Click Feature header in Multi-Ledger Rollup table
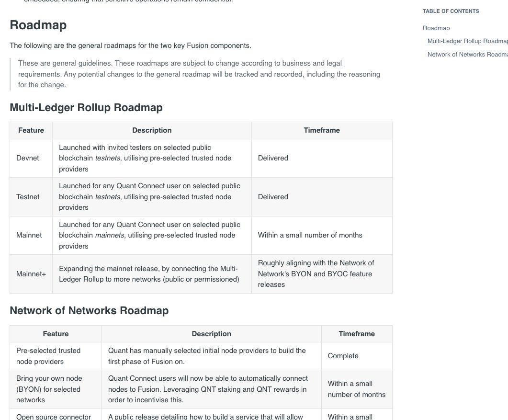 click(x=31, y=130)
